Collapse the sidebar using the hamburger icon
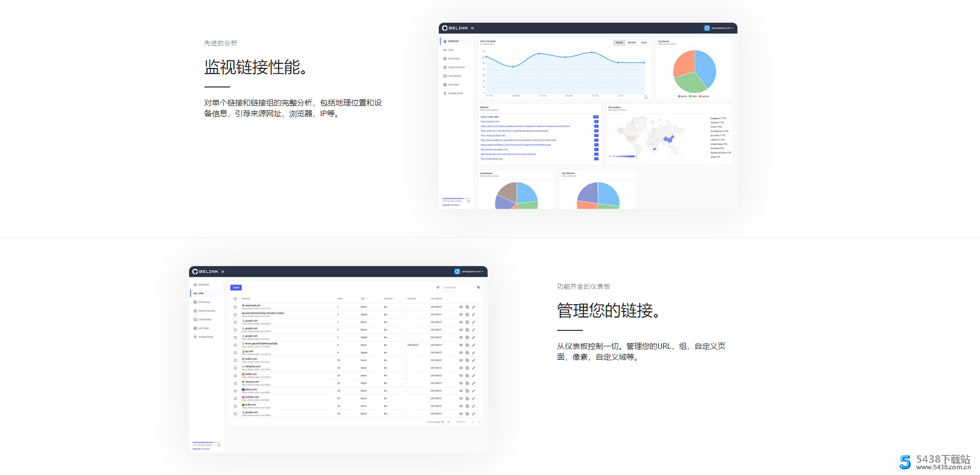Screen dimensions: 980x475 [223, 271]
